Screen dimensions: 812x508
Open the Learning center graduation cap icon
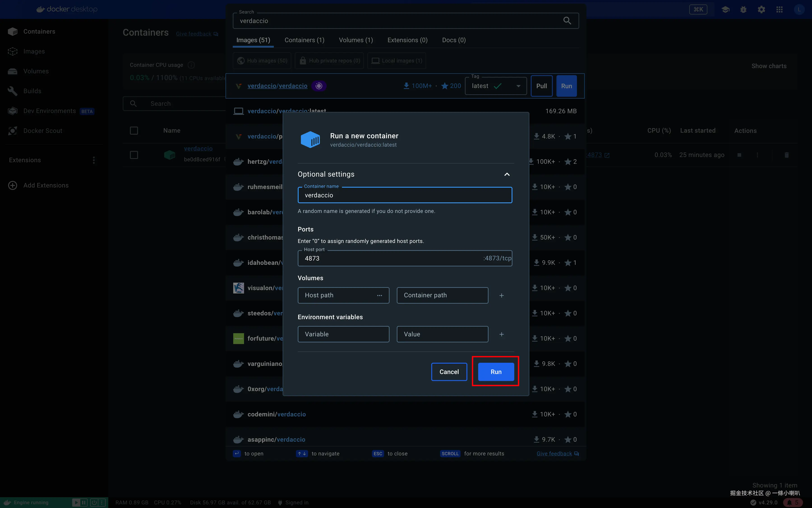pyautogui.click(x=725, y=9)
